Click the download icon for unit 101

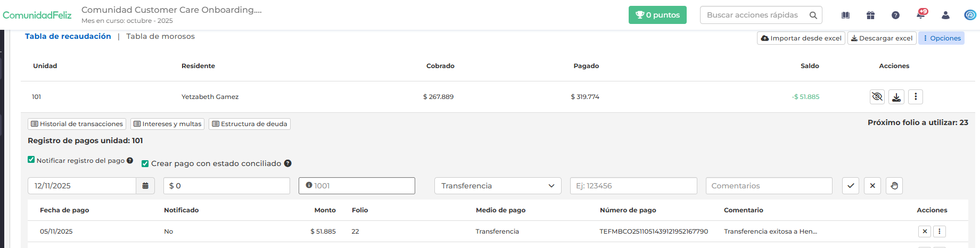[896, 97]
